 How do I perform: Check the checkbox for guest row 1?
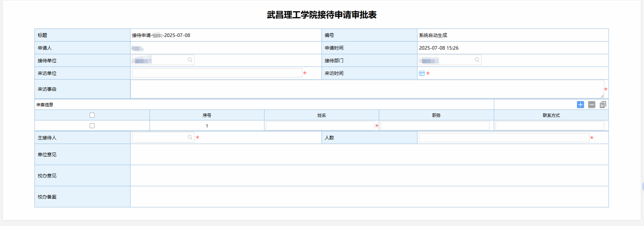(92, 126)
